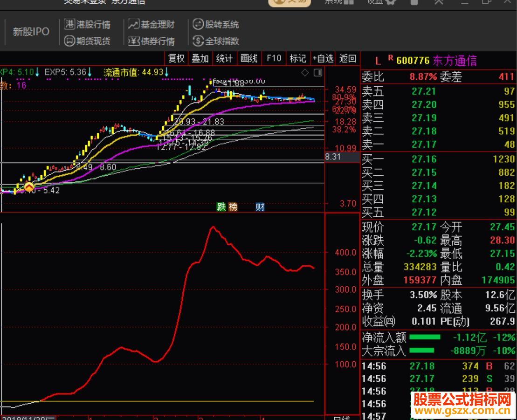Click the 外盘 value 159377

coord(420,280)
